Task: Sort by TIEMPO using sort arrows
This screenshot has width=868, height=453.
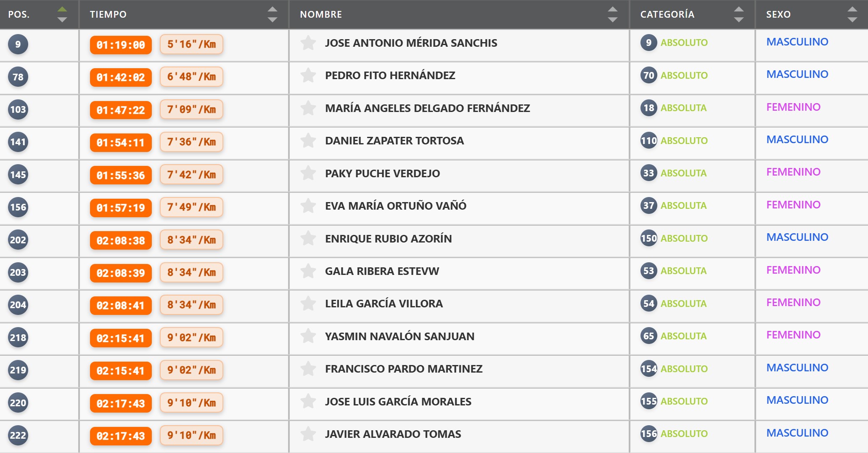Action: (x=273, y=14)
